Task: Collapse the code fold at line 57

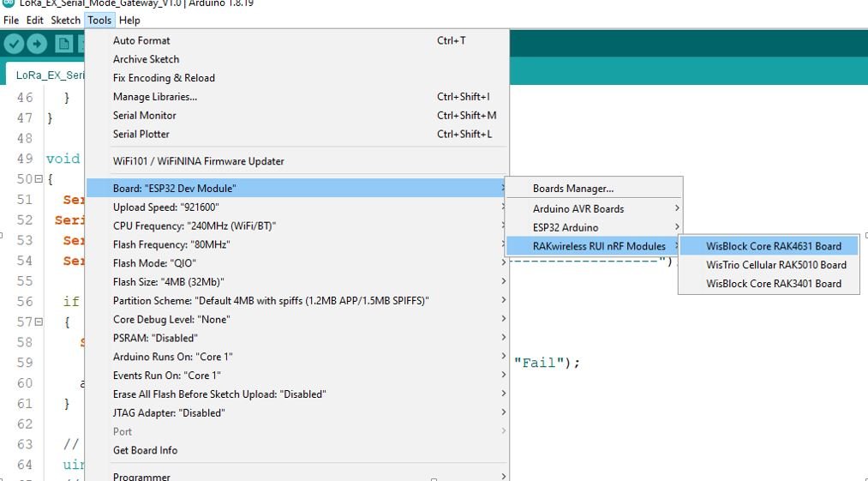Action: click(x=38, y=322)
